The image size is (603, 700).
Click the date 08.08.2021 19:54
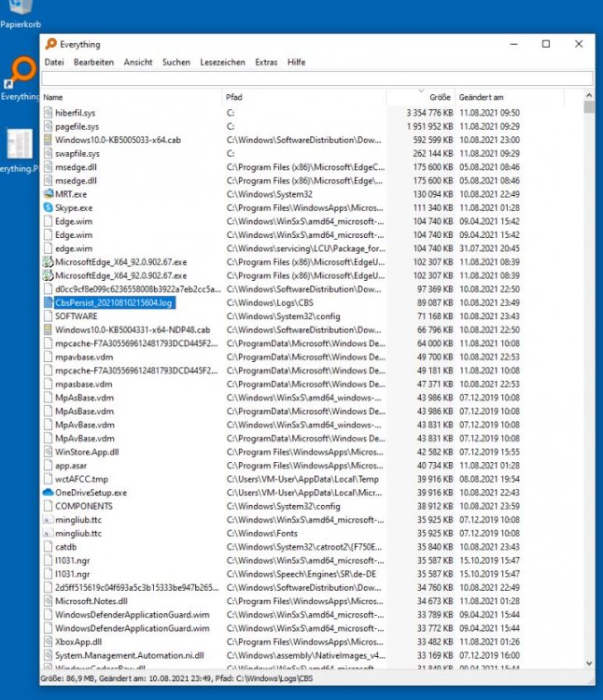[x=490, y=479]
